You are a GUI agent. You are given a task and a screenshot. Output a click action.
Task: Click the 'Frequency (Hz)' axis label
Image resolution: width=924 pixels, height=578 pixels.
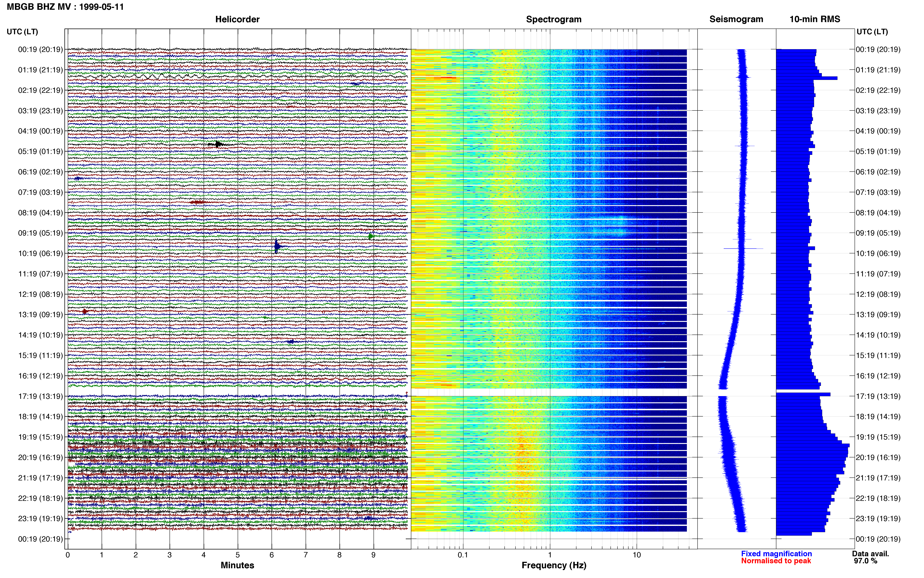point(554,565)
